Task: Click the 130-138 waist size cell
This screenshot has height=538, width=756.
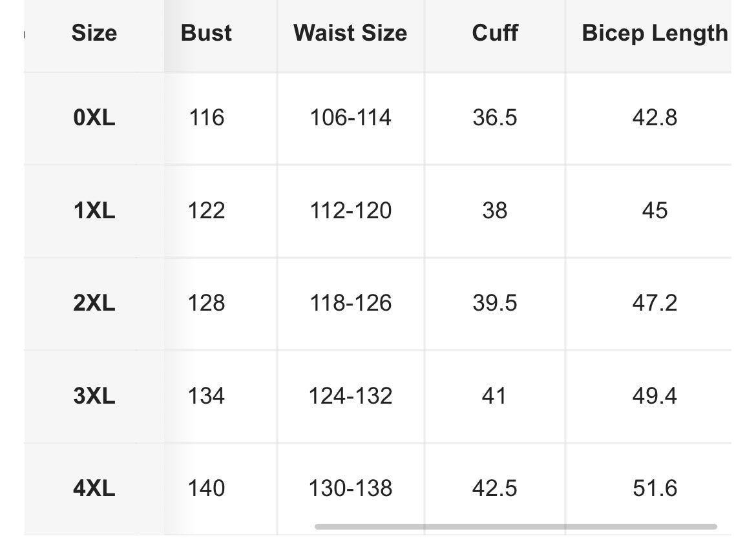Action: pos(350,488)
